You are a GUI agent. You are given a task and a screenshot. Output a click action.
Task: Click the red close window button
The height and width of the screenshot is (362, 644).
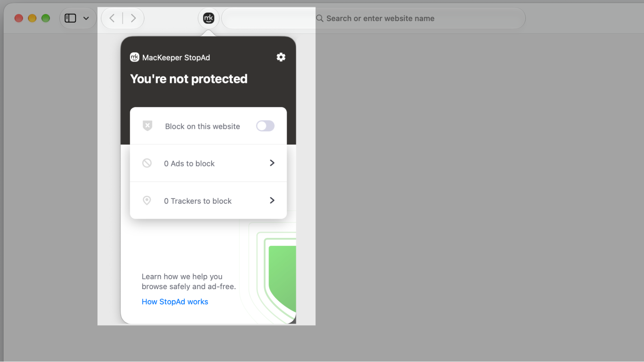(19, 18)
